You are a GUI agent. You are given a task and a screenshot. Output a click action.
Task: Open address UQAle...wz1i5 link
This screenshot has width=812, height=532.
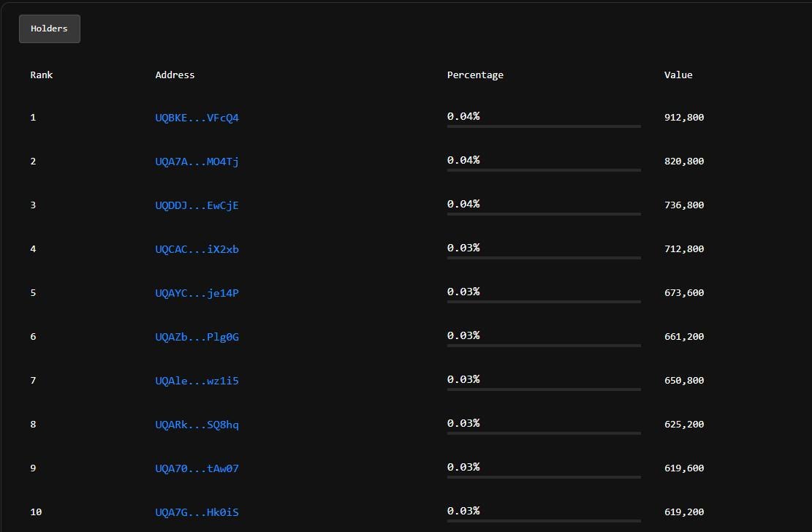pyautogui.click(x=197, y=381)
